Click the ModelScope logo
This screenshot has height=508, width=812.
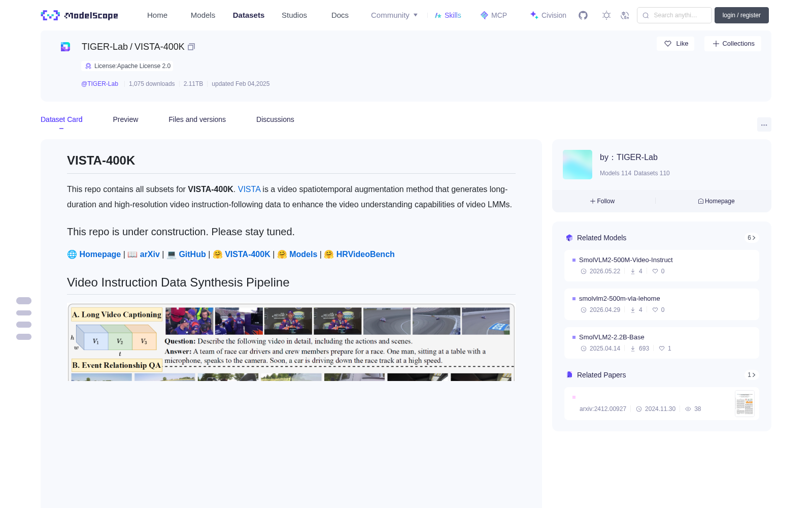point(80,15)
